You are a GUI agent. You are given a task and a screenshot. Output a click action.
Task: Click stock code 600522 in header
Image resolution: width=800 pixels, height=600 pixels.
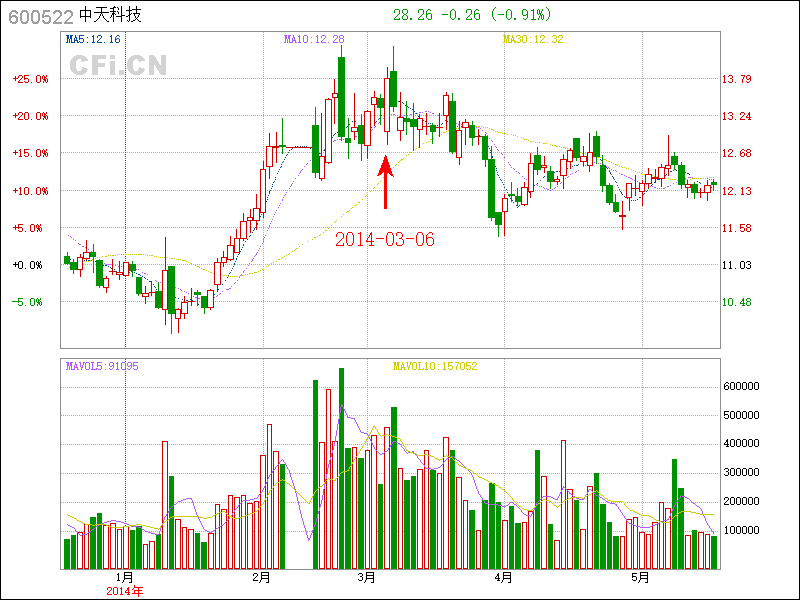click(40, 16)
